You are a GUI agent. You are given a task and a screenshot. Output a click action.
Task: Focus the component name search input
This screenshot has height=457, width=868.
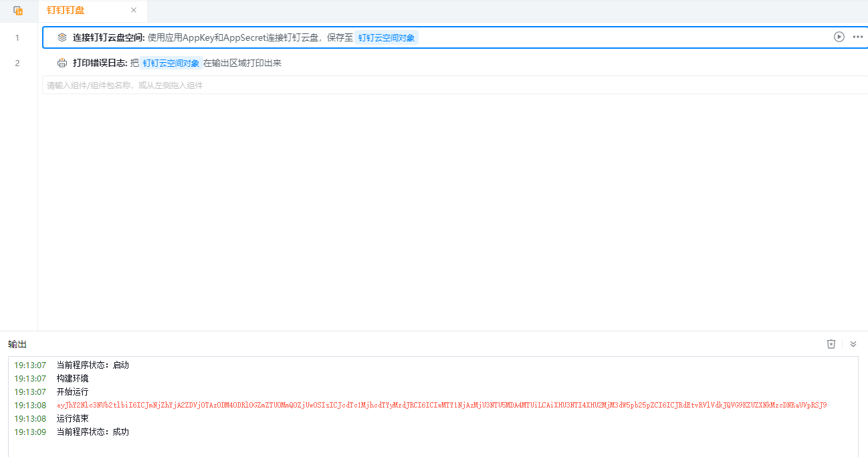455,85
